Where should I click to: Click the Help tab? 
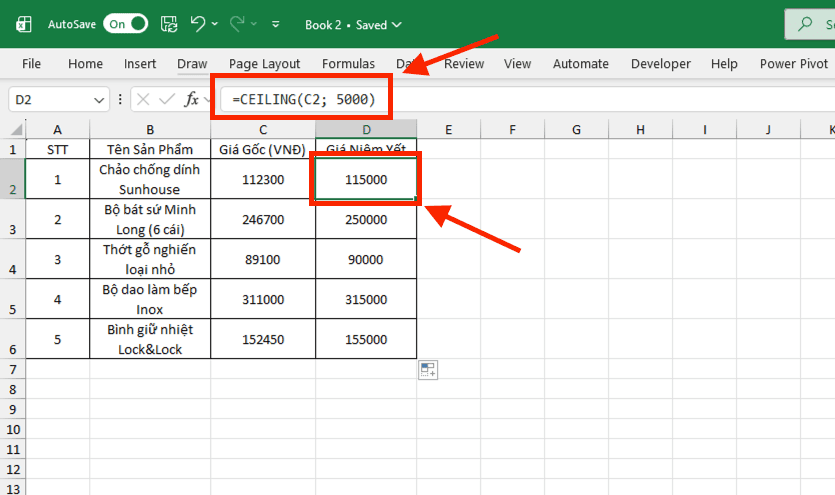pos(724,64)
